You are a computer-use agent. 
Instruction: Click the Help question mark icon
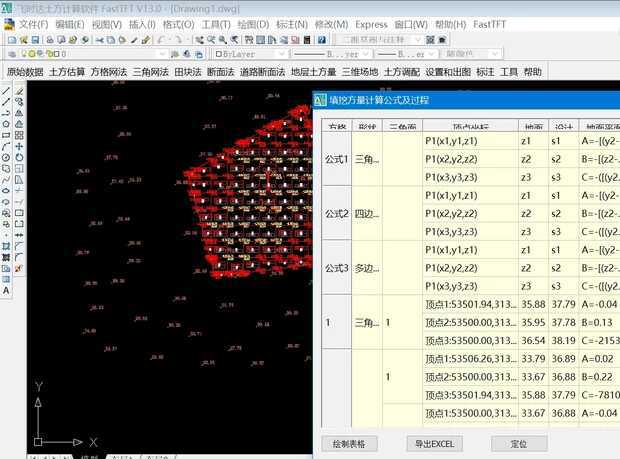[322, 40]
